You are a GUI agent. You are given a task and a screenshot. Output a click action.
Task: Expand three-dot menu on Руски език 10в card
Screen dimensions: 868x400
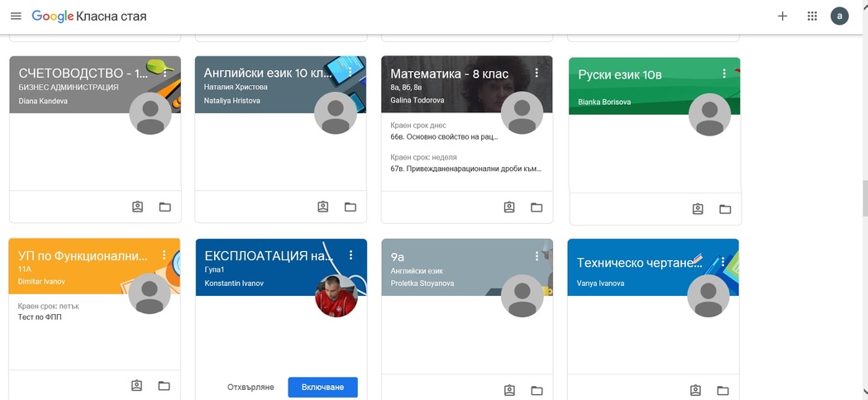click(x=724, y=74)
